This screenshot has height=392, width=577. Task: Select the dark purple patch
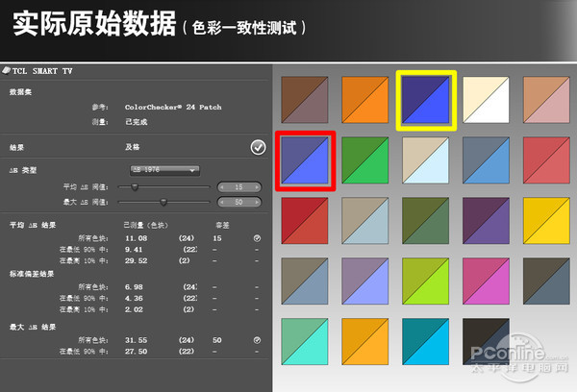pos(486,221)
